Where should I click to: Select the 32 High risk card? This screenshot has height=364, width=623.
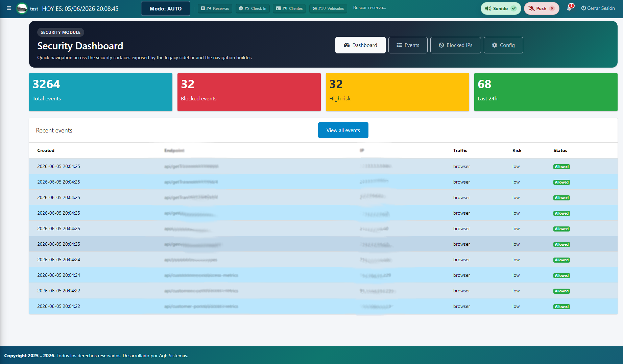click(x=398, y=92)
